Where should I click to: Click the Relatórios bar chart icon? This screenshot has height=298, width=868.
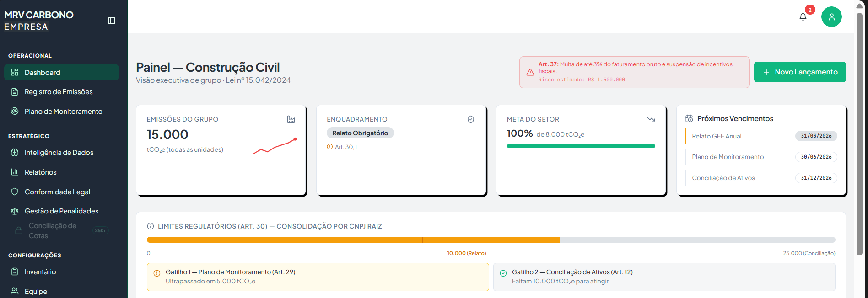tap(15, 172)
